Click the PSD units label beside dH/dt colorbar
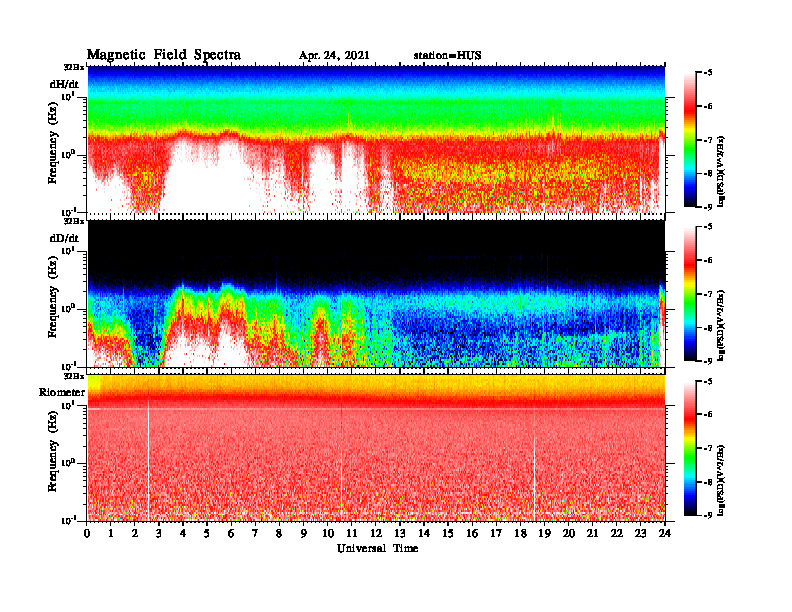The height and width of the screenshot is (612, 792). (x=721, y=171)
